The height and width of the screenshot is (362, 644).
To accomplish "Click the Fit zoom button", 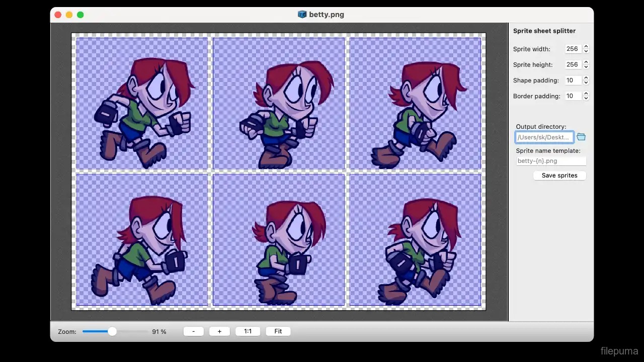I will click(x=278, y=331).
